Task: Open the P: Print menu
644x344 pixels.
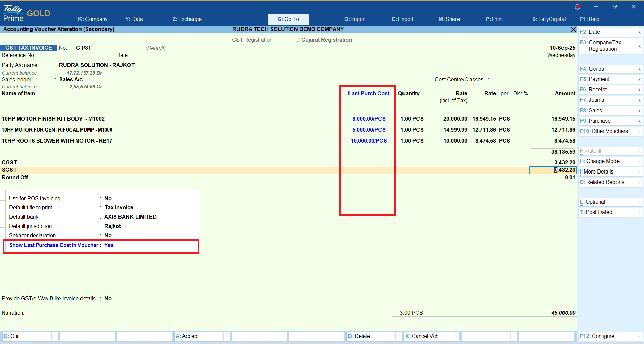Action: 494,19
